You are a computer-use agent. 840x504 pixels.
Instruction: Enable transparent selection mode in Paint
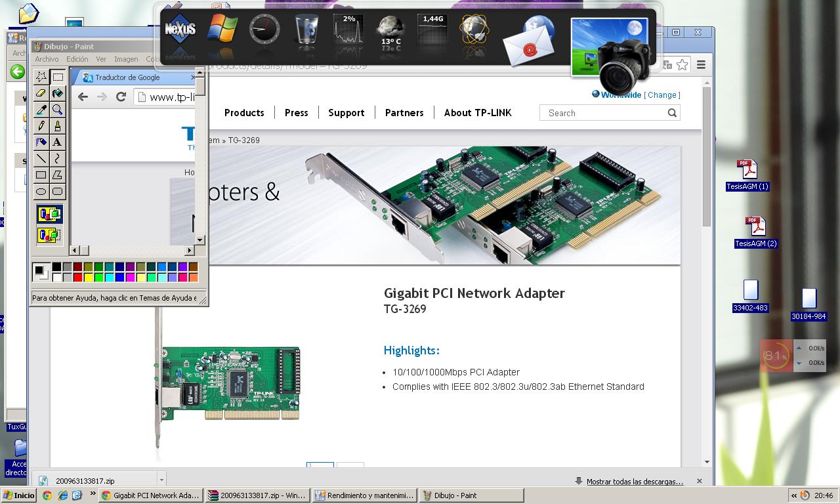point(50,234)
